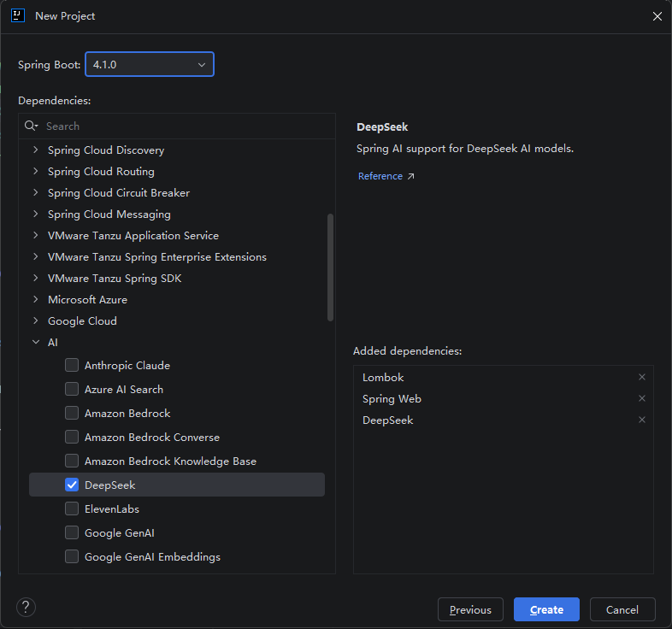
Task: Click the search magnifier icon
Action: 31,126
